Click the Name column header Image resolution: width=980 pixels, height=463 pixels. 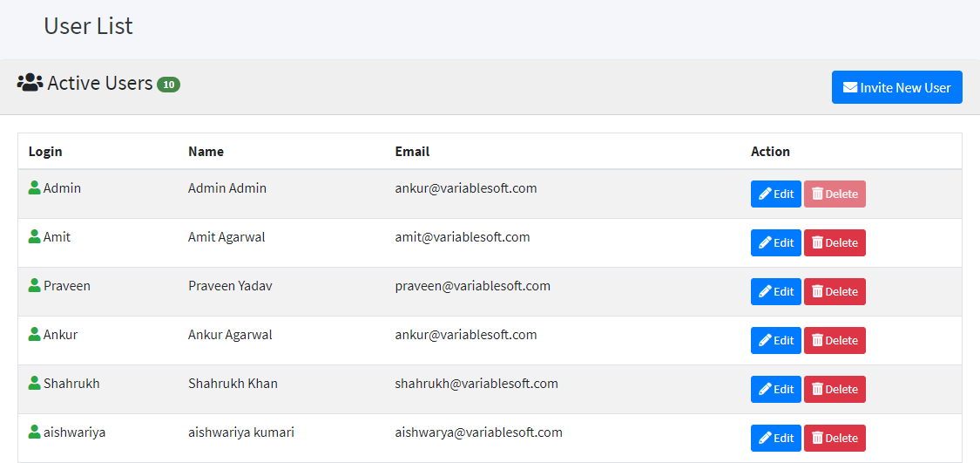[x=206, y=151]
